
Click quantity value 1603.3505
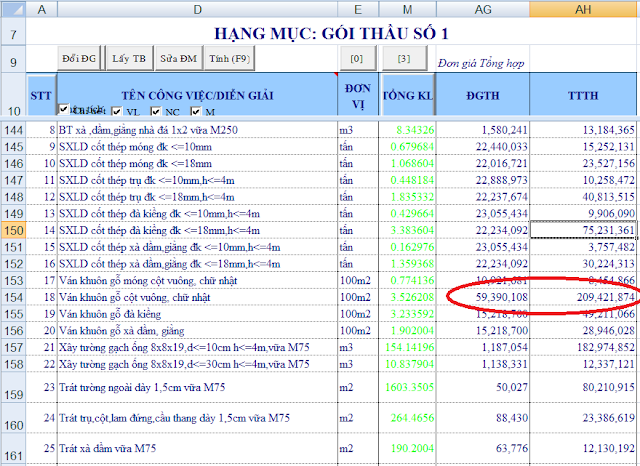pyautogui.click(x=407, y=387)
